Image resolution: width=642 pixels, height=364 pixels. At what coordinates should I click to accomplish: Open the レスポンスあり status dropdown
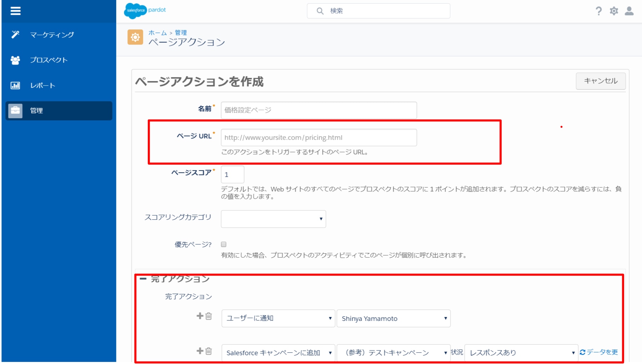point(521,353)
